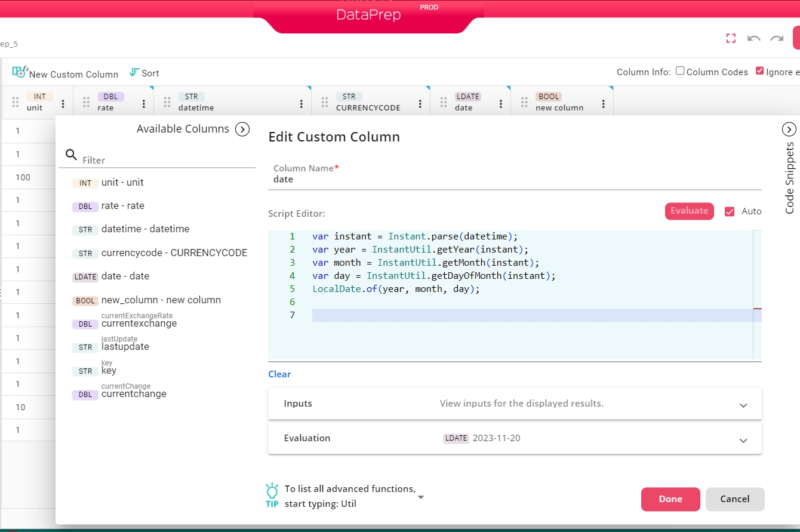Uncheck the Auto evaluate checkbox
800x532 pixels.
pos(729,211)
